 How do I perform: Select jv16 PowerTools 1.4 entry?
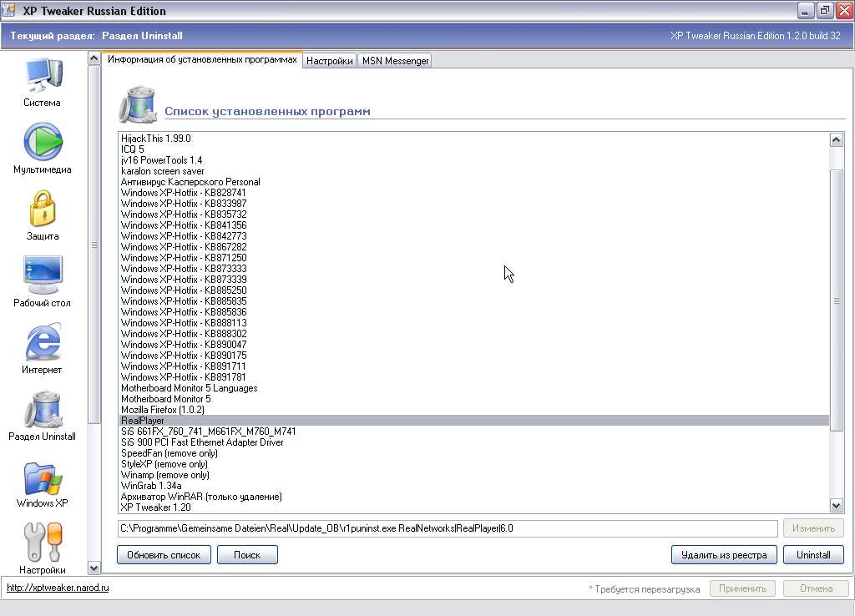click(473, 160)
